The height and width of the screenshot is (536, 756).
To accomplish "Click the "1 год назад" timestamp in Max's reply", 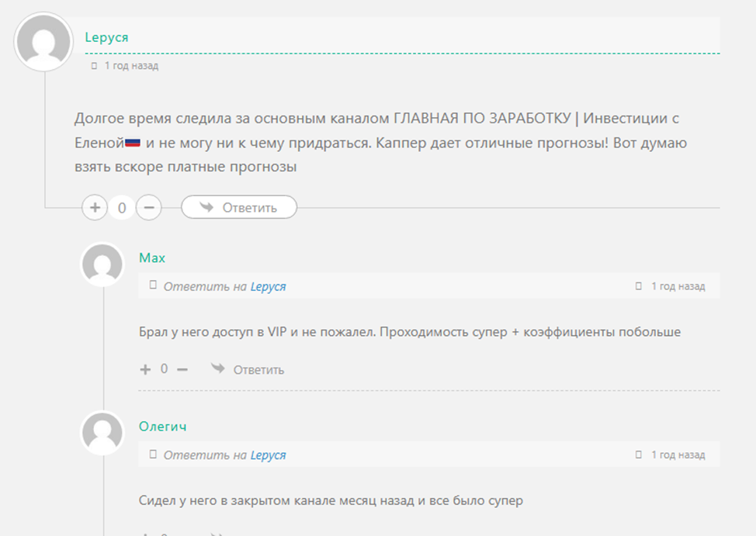I will coord(678,287).
